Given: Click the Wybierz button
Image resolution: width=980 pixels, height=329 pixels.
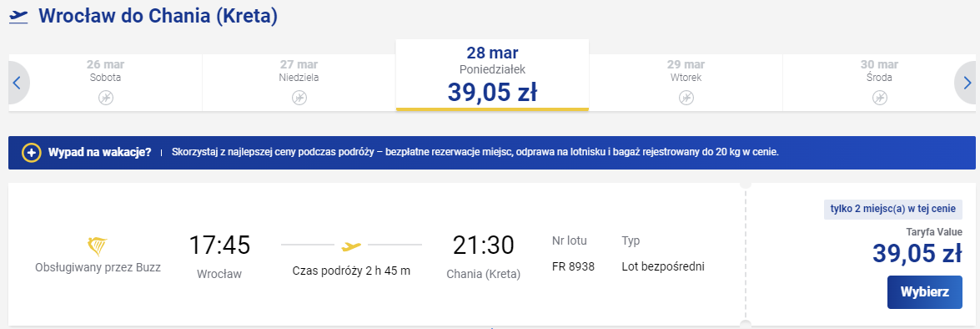Looking at the screenshot, I should (924, 292).
